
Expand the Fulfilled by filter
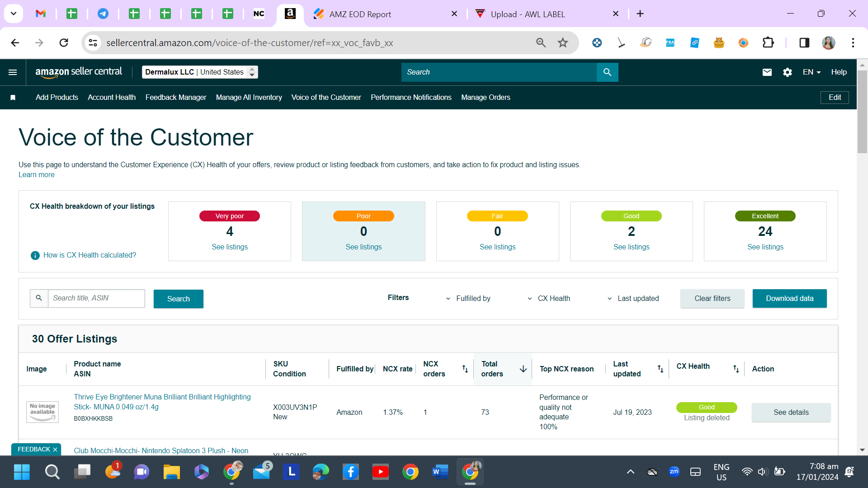tap(468, 299)
